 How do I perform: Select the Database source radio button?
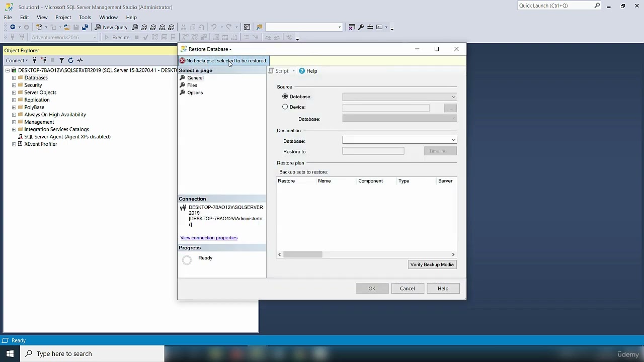pos(285,96)
